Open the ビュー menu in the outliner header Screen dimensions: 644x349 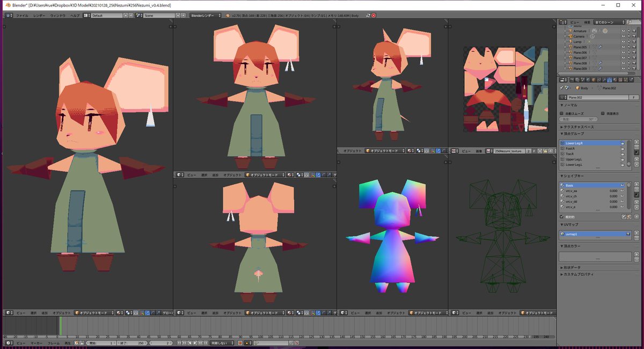click(x=575, y=22)
